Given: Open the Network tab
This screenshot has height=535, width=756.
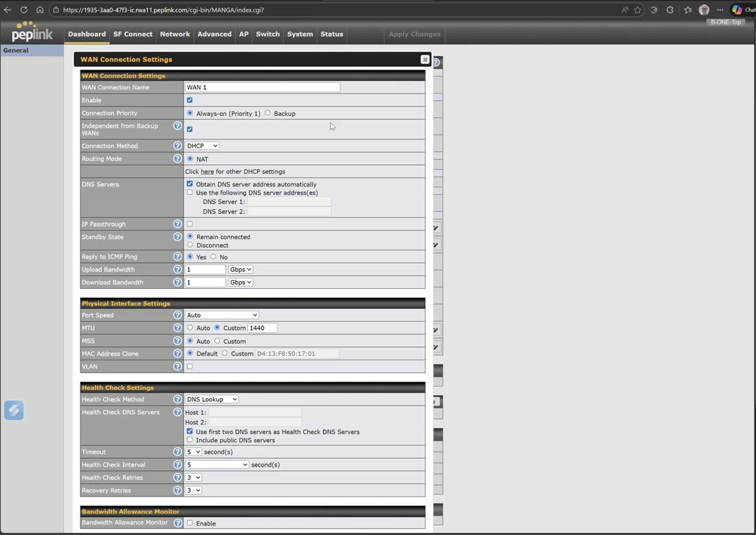Looking at the screenshot, I should point(175,34).
